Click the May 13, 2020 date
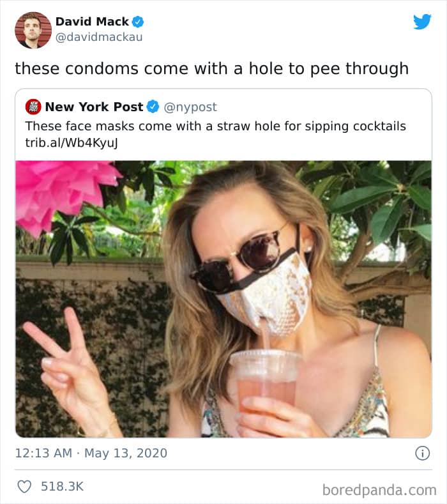Image resolution: width=447 pixels, height=504 pixels. [126, 454]
